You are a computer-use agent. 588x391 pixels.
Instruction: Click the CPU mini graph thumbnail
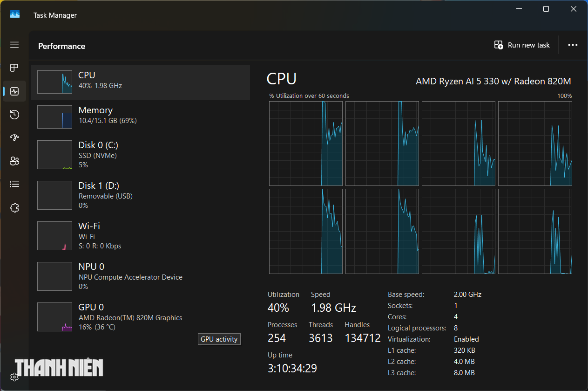(x=54, y=82)
